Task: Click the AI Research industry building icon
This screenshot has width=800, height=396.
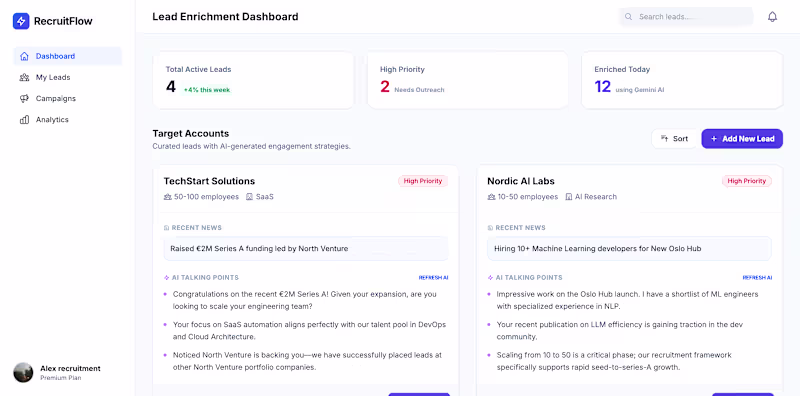Action: pos(569,196)
